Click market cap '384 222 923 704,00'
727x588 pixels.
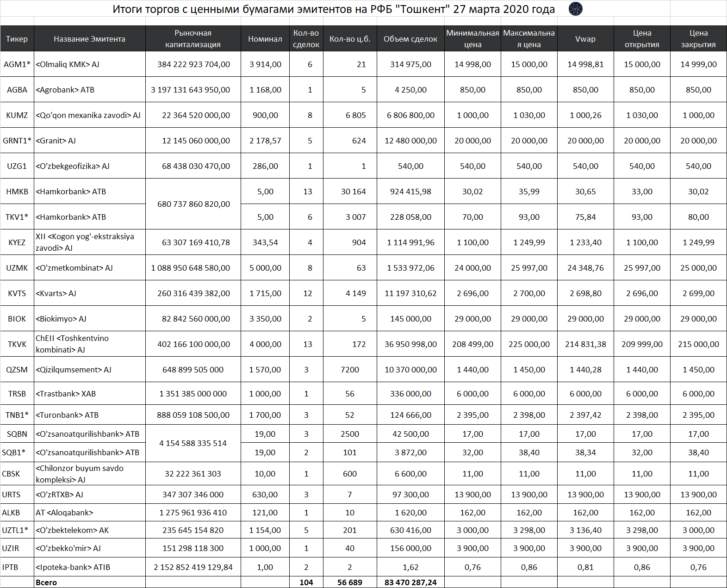[x=193, y=64]
